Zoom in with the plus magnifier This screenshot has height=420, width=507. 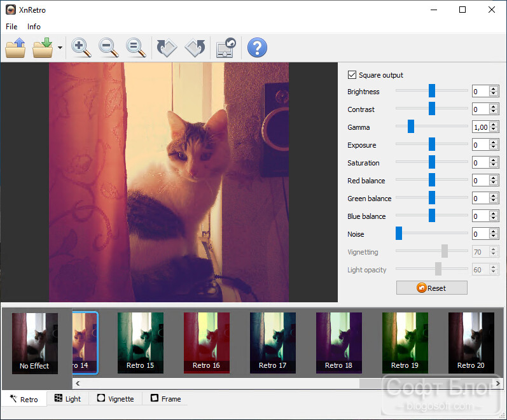tap(81, 48)
